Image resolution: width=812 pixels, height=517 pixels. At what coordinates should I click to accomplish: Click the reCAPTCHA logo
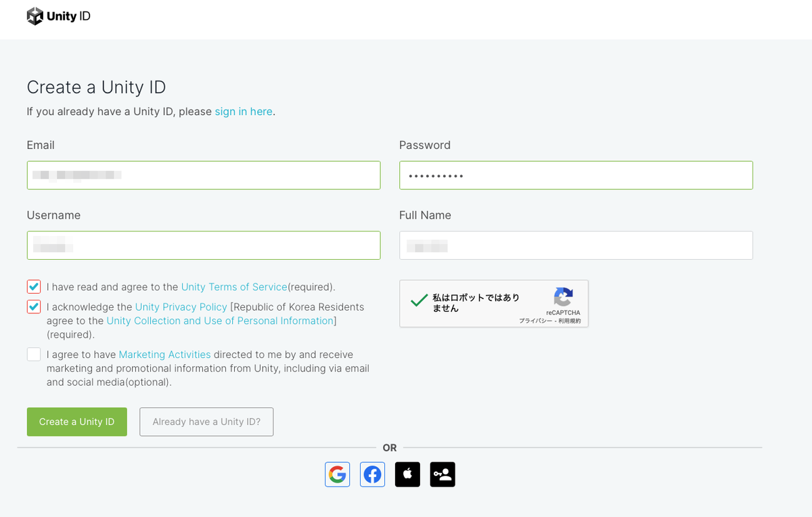click(563, 297)
